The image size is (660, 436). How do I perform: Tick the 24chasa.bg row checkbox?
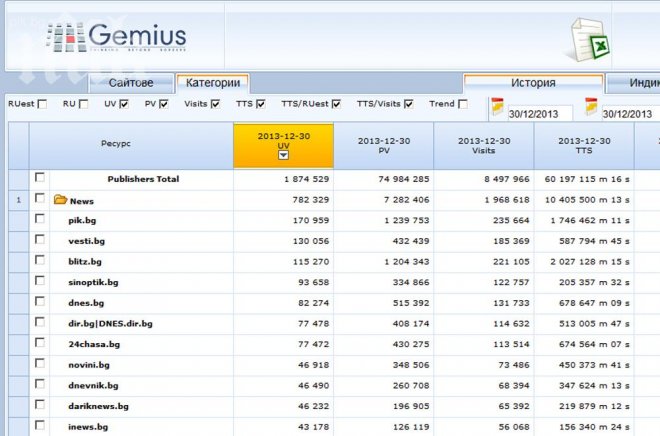pos(40,342)
